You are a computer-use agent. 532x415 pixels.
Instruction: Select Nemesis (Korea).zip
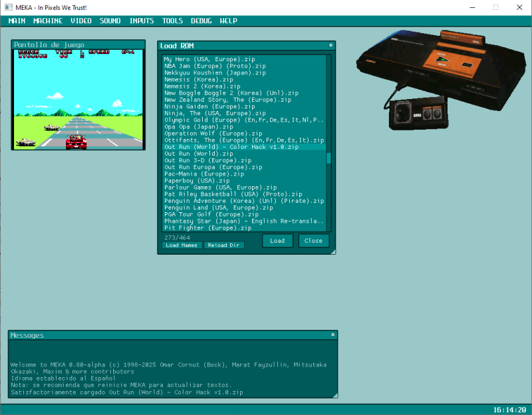click(x=244, y=79)
